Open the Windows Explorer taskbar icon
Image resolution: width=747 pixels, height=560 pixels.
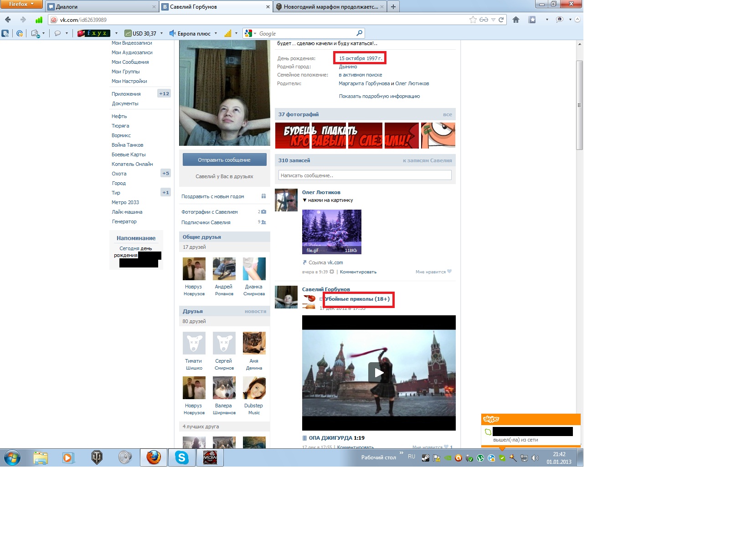[41, 457]
